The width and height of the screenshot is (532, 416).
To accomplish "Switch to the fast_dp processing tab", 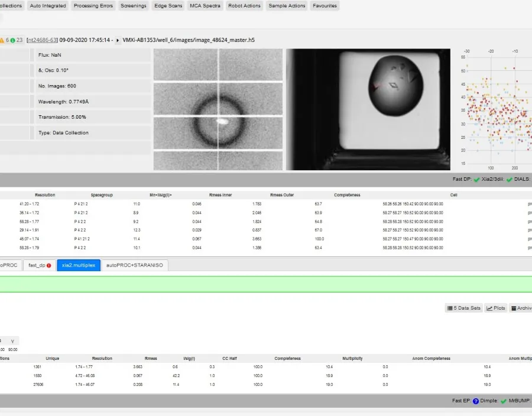I will pos(40,265).
